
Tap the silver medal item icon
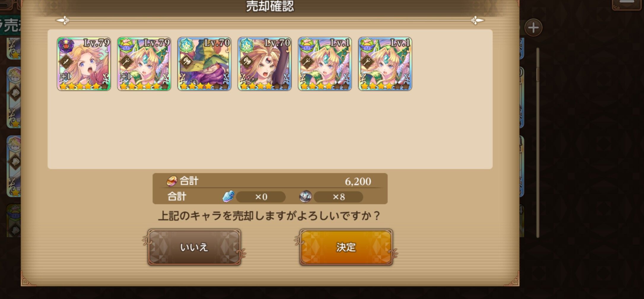(x=305, y=196)
